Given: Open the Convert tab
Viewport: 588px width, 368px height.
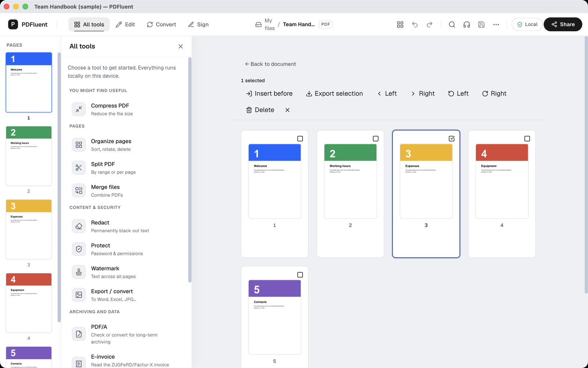Looking at the screenshot, I should [x=161, y=24].
